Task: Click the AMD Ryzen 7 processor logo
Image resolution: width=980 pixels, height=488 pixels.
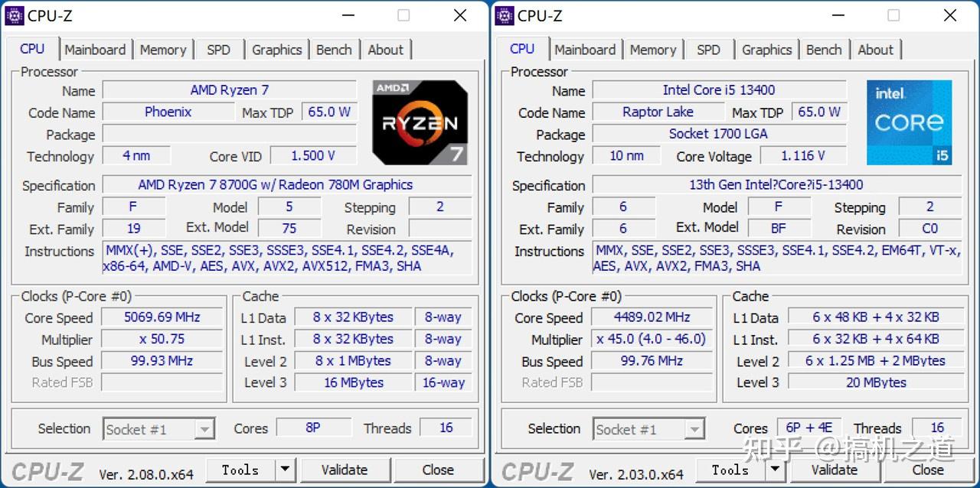Action: point(420,122)
